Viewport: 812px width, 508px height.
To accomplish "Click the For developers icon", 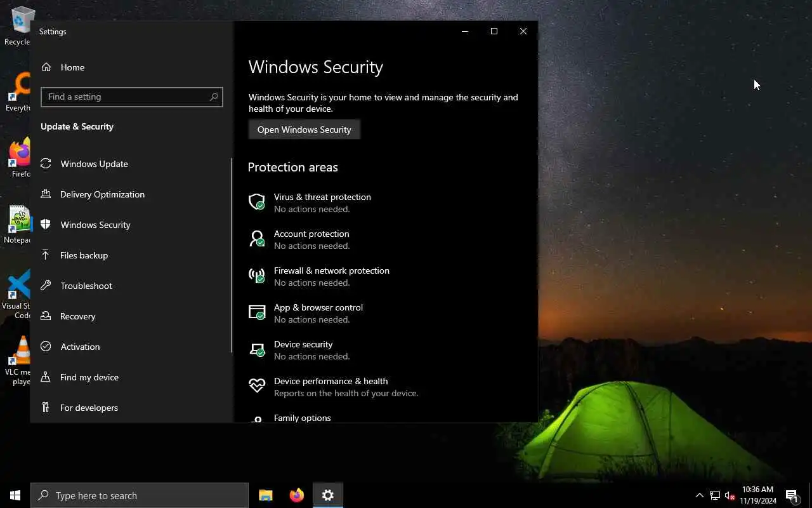I will (46, 408).
